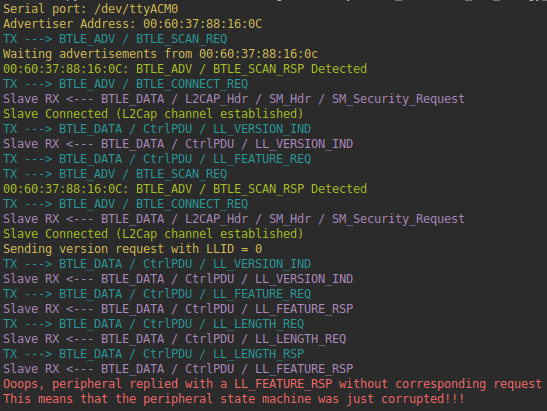Click the second BTLE_SCAN_RSP Detected line

point(185,189)
